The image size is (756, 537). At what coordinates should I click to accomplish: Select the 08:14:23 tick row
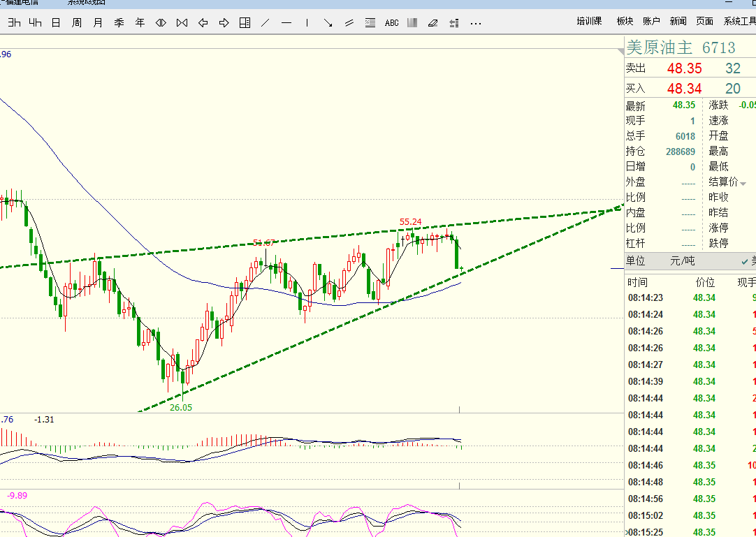point(690,298)
